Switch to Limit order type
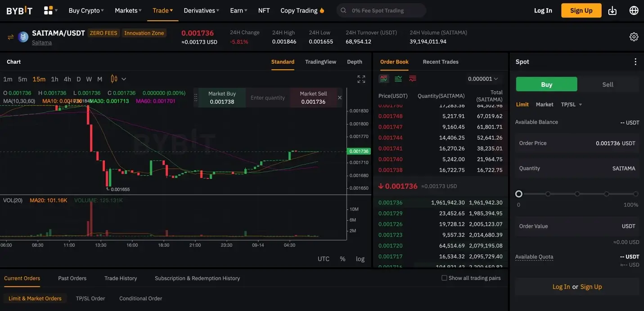The width and height of the screenshot is (644, 311). pyautogui.click(x=522, y=104)
